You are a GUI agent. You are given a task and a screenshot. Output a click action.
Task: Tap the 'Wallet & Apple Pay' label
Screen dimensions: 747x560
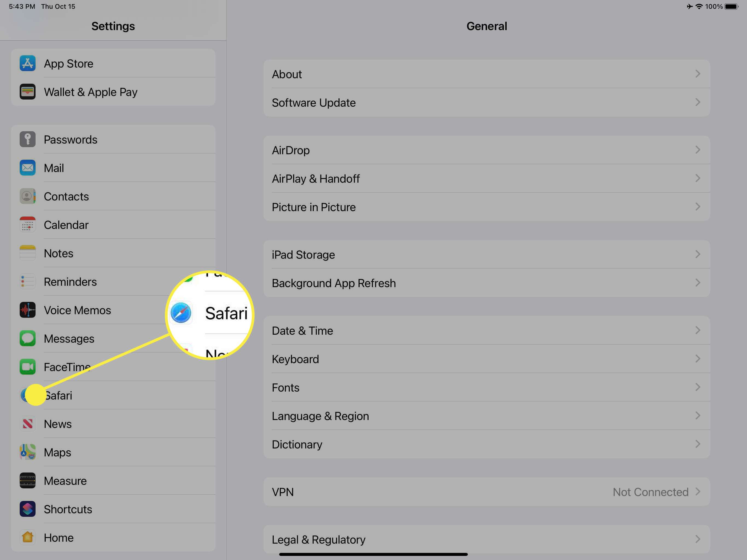point(91,92)
